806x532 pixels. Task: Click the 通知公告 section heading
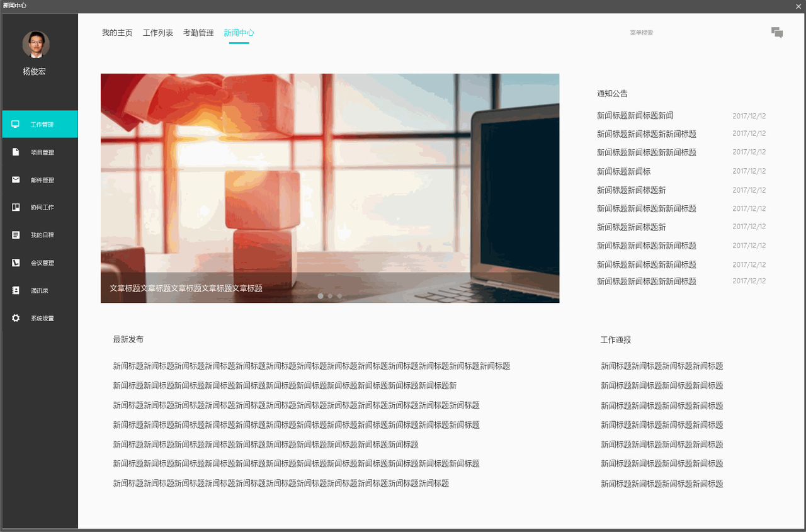(613, 93)
